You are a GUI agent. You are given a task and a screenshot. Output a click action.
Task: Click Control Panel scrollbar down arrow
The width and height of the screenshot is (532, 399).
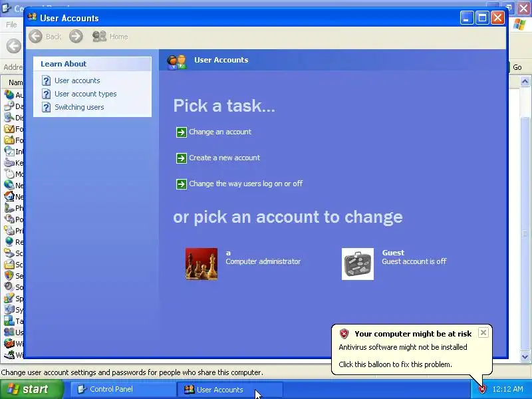pos(525,356)
